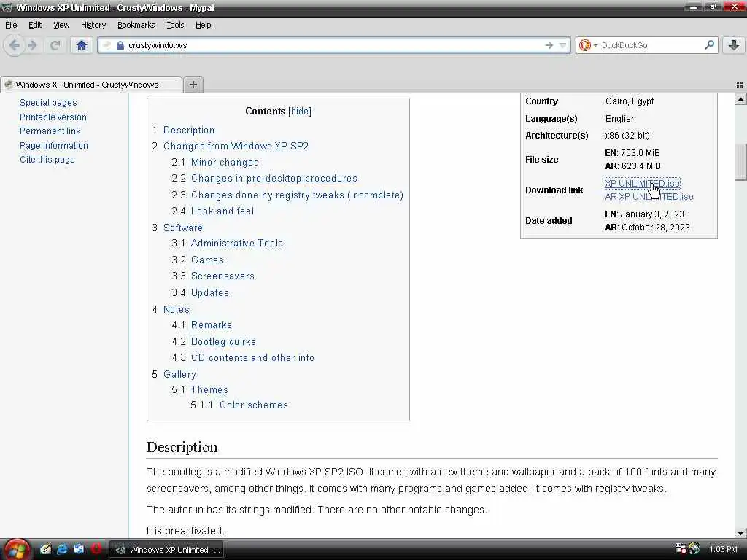Open the browser home page
The width and height of the screenshot is (747, 560).
[x=82, y=45]
